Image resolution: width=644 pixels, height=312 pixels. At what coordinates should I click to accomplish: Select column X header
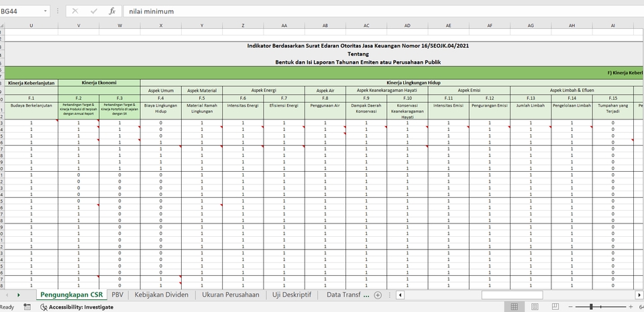click(160, 25)
